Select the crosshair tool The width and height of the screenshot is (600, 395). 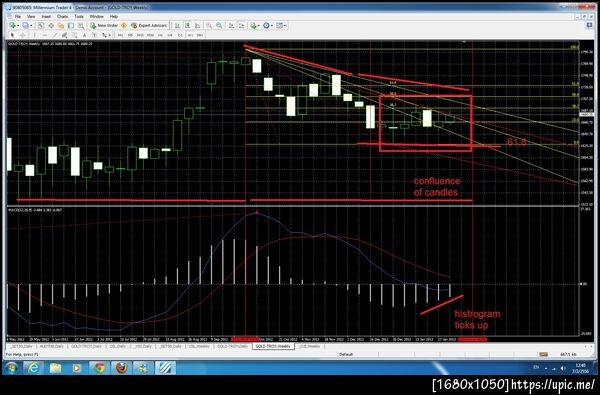pos(23,35)
